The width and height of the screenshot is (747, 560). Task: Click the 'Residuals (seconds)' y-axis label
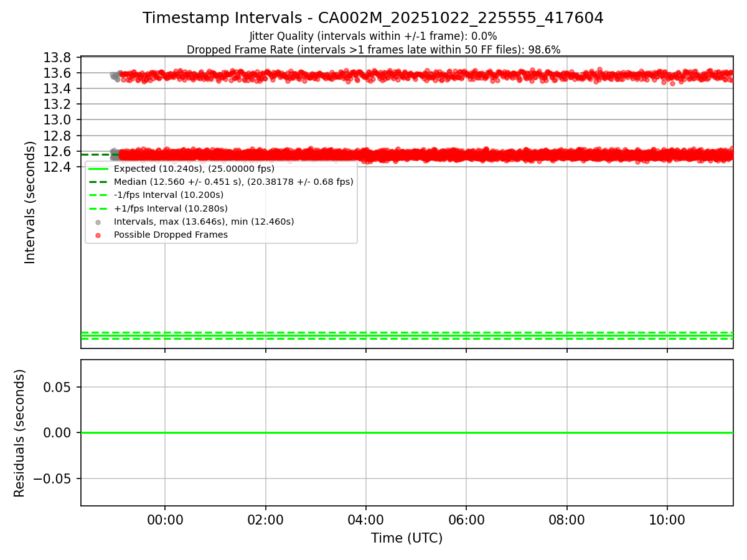(20, 433)
